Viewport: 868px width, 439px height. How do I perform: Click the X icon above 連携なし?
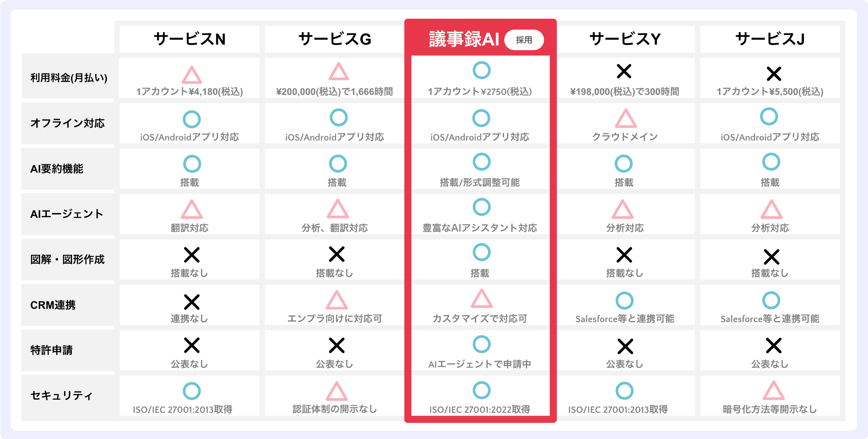click(191, 302)
